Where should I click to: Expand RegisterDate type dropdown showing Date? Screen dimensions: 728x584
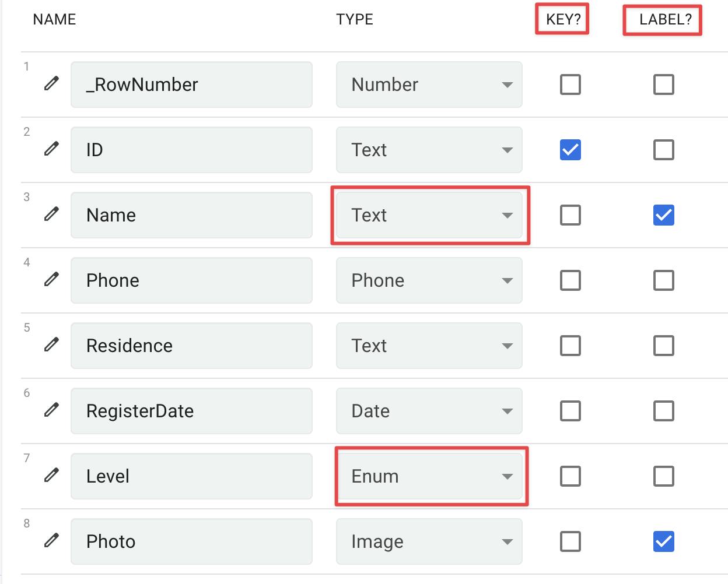coord(429,411)
